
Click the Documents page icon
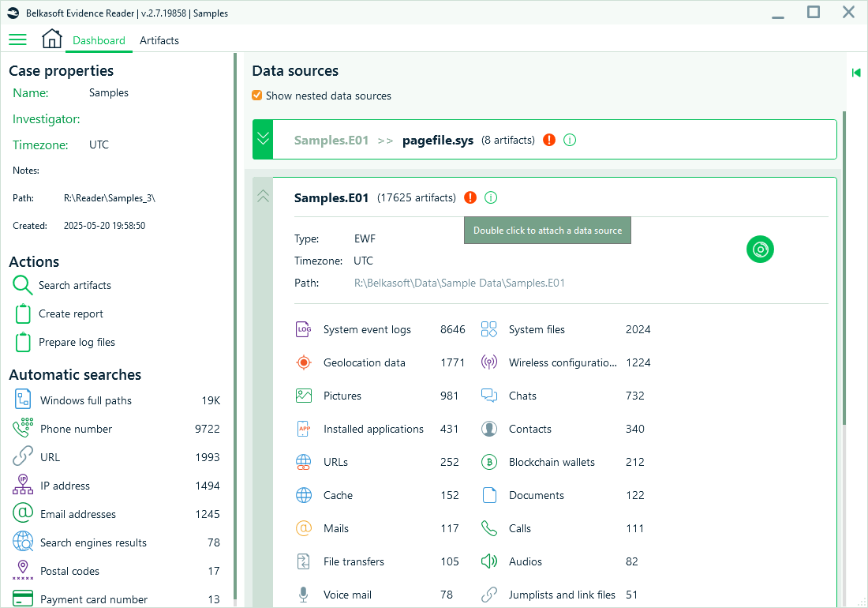click(x=489, y=495)
